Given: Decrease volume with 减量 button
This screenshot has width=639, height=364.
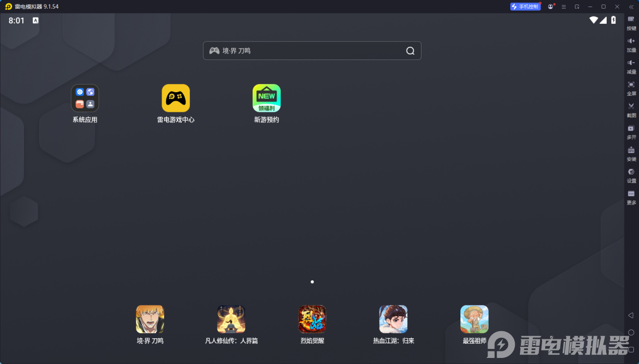Looking at the screenshot, I should pyautogui.click(x=631, y=66).
